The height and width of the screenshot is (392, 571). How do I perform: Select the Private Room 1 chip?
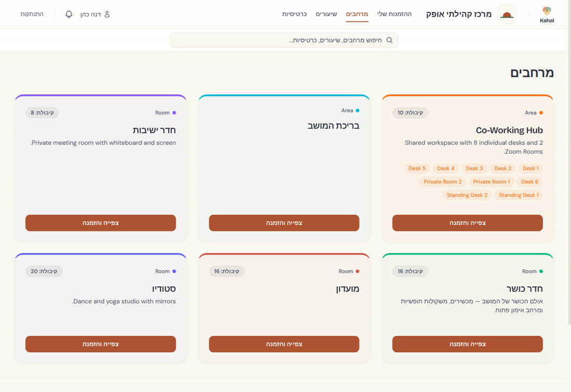tap(491, 182)
